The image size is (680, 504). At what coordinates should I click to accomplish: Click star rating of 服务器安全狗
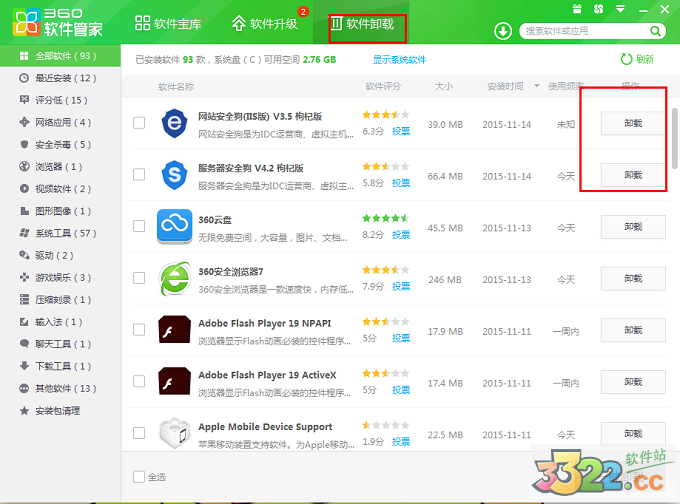tap(386, 166)
